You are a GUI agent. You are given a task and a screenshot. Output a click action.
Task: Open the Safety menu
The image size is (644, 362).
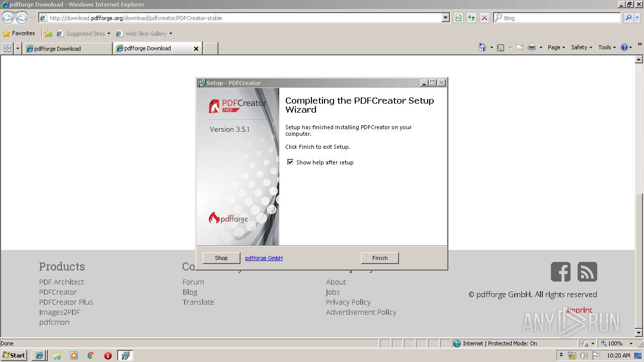point(582,47)
